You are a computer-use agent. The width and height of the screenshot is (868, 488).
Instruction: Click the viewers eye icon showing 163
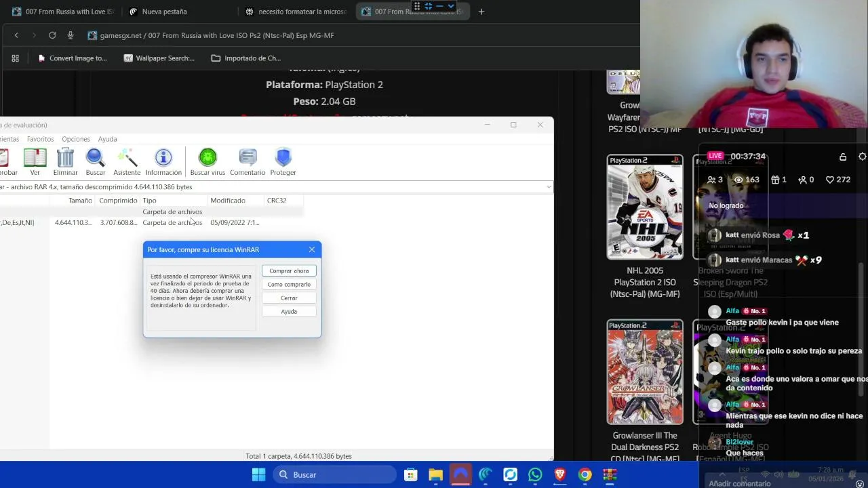738,180
